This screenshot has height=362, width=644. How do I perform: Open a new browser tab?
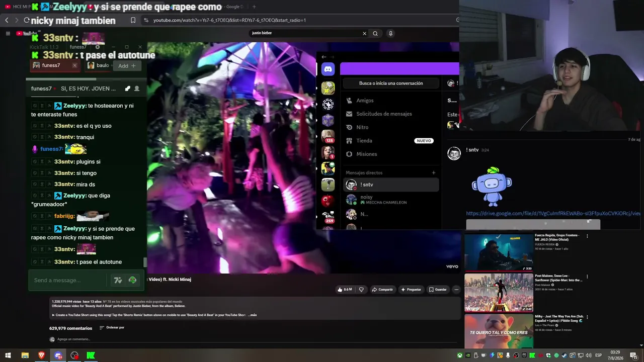point(254,7)
